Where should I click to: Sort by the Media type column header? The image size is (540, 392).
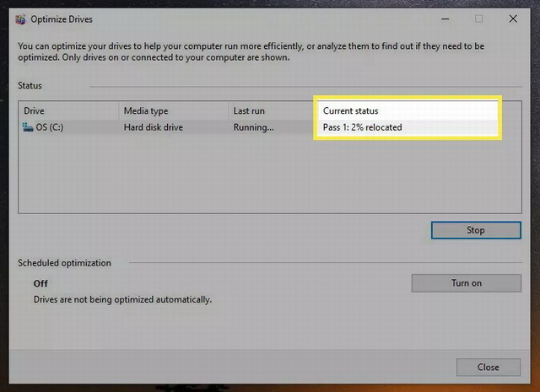coord(174,110)
